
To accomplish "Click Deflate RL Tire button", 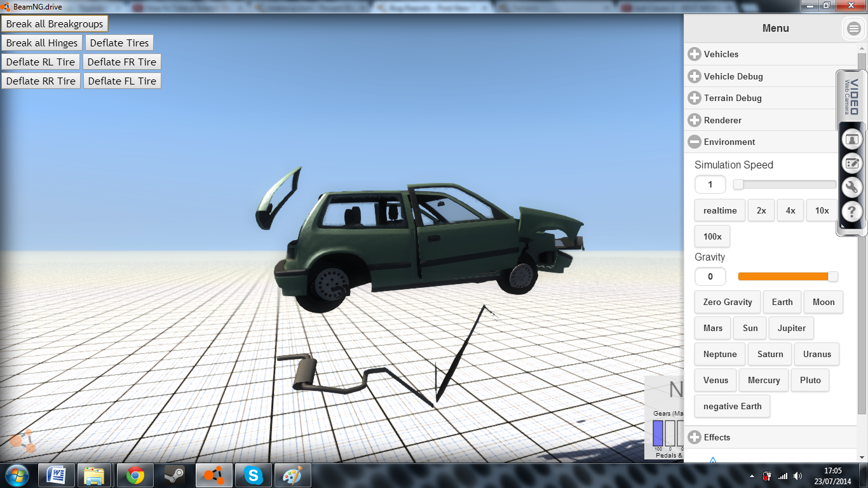I will click(41, 62).
